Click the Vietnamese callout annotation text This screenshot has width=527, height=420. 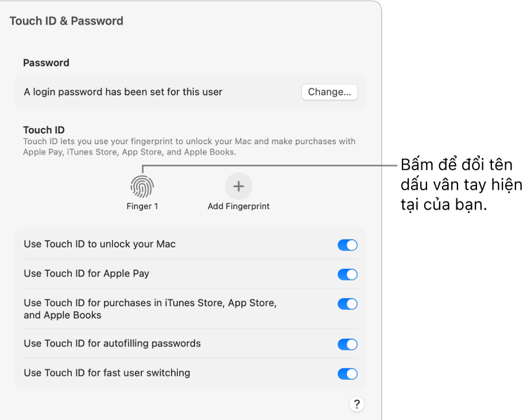click(461, 185)
